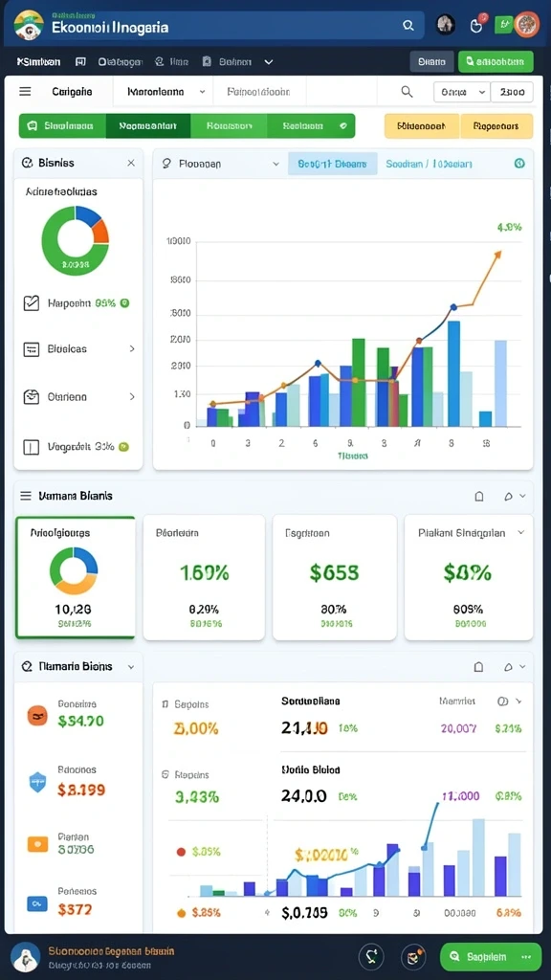Screen dimensions: 551x980
Task: Select the Nopmoentan dark green tab
Action: click(x=148, y=125)
